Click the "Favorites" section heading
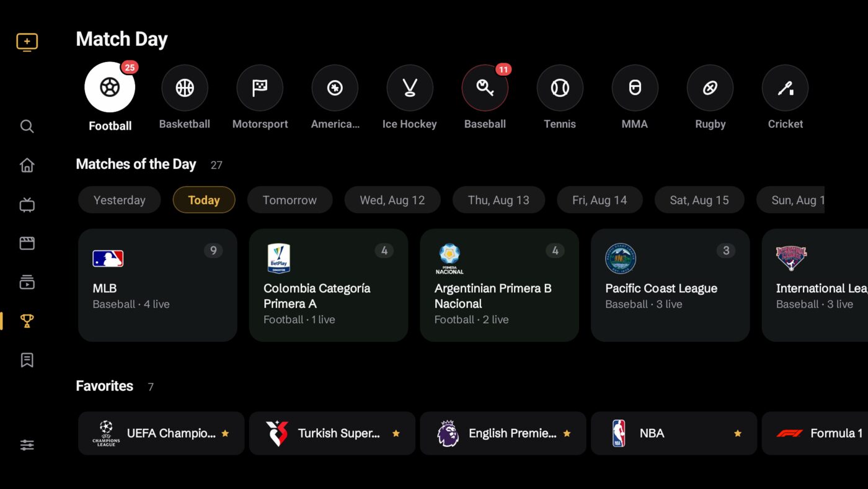Viewport: 868px width, 489px height. point(104,386)
